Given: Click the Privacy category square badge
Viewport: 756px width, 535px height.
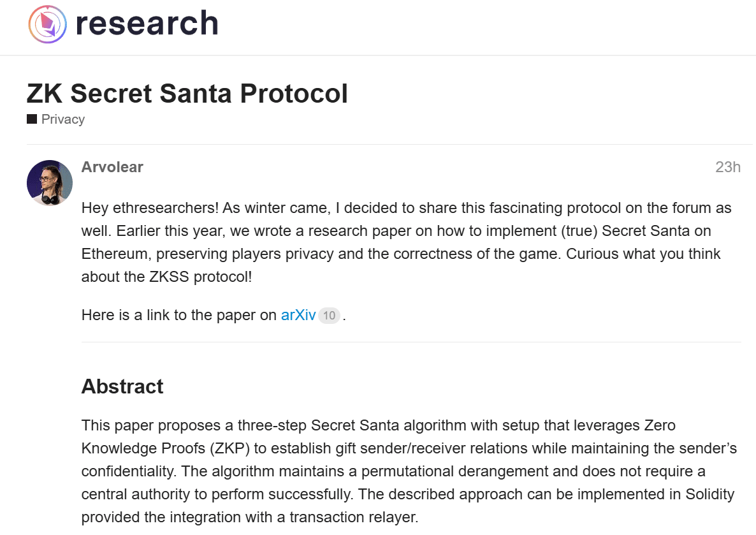Looking at the screenshot, I should pos(32,119).
